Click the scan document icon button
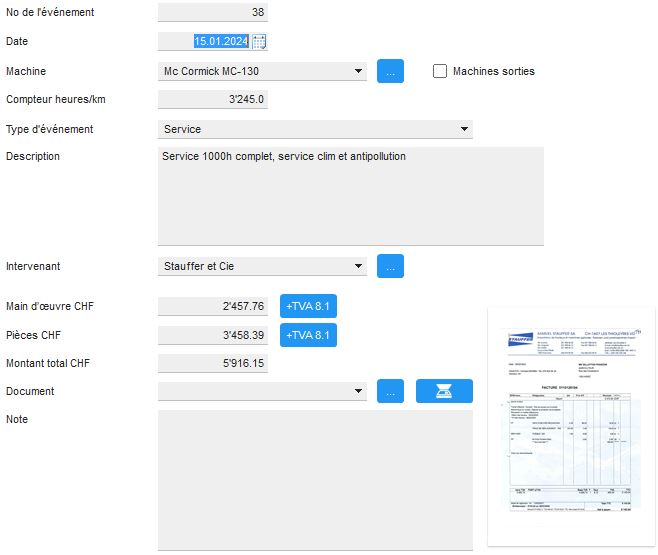Screen dimensions: 658x555 click(x=444, y=392)
